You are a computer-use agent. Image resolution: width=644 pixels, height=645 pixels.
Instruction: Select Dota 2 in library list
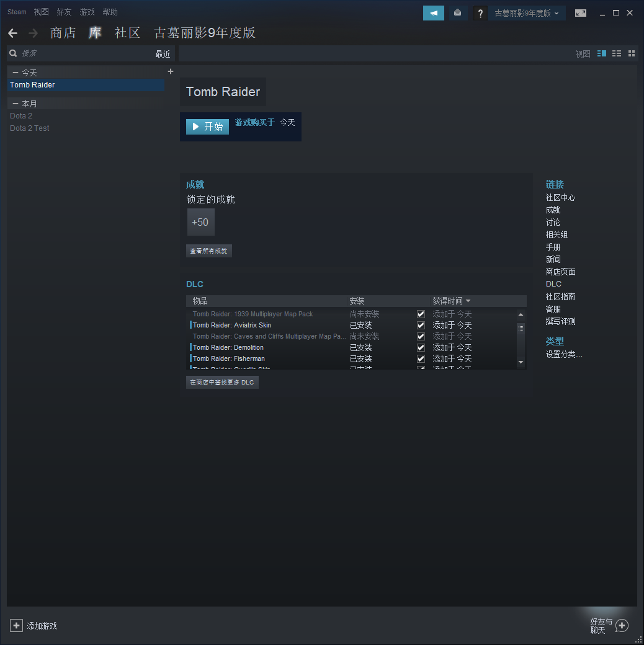pos(86,116)
